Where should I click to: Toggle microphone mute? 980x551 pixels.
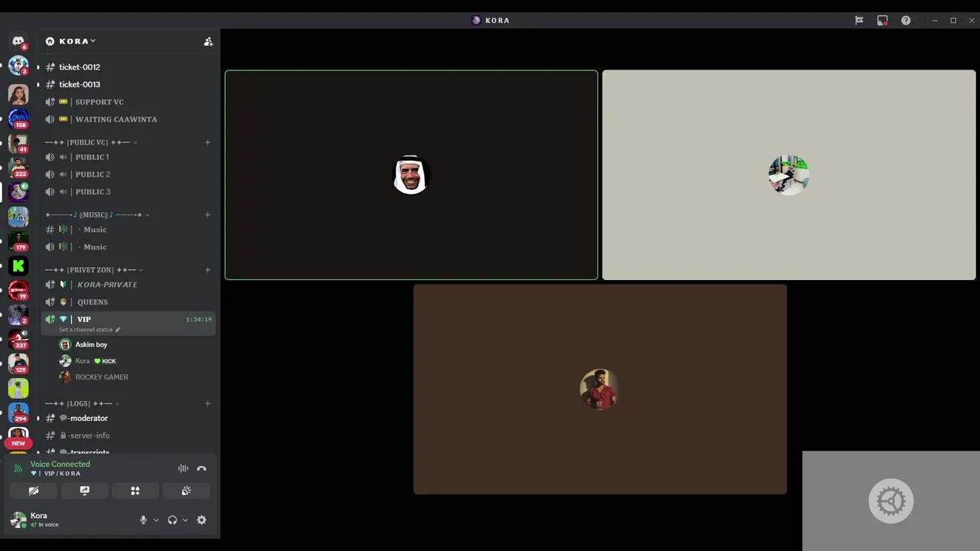tap(143, 520)
